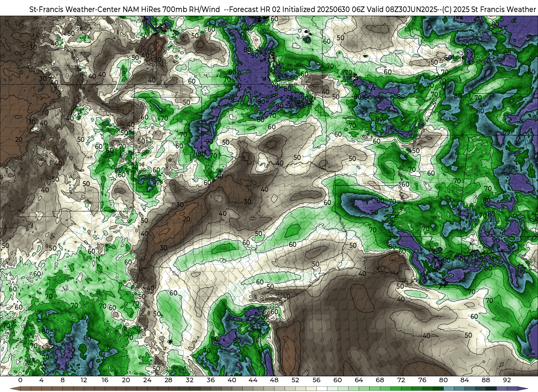Click the colorbar label "68"
The image size is (538, 392).
tap(380, 380)
